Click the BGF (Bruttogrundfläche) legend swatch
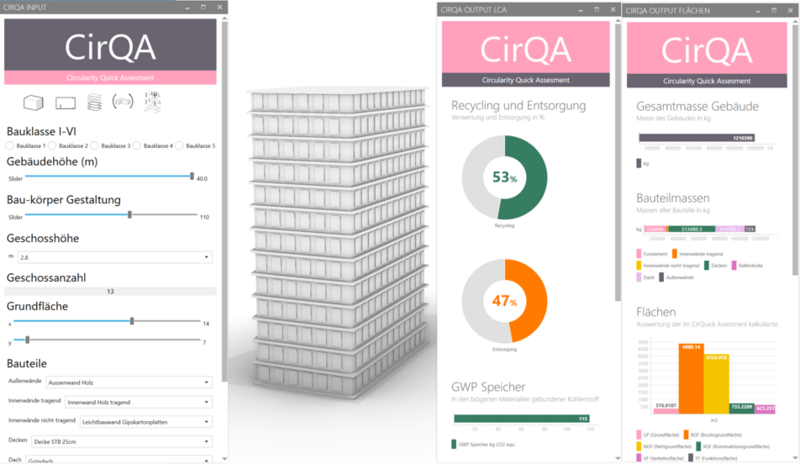Screen dimensions: 800x464 [x=686, y=435]
